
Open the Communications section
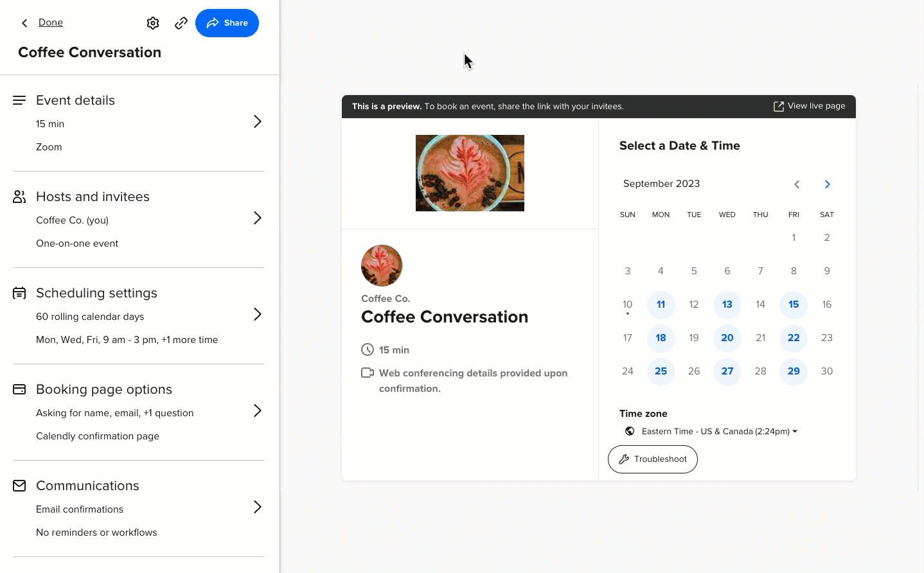coord(257,507)
